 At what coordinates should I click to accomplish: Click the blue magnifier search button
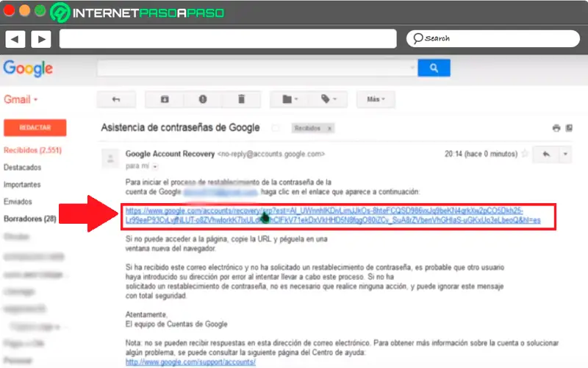point(434,68)
